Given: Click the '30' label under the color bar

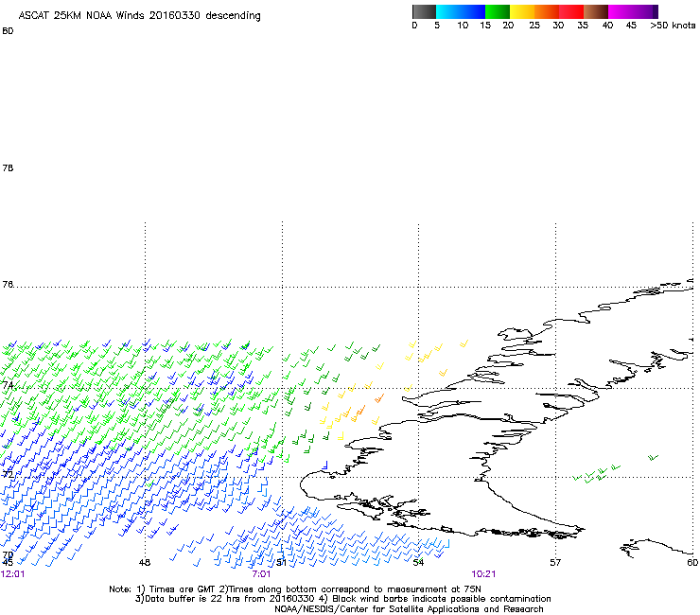Looking at the screenshot, I should (558, 26).
